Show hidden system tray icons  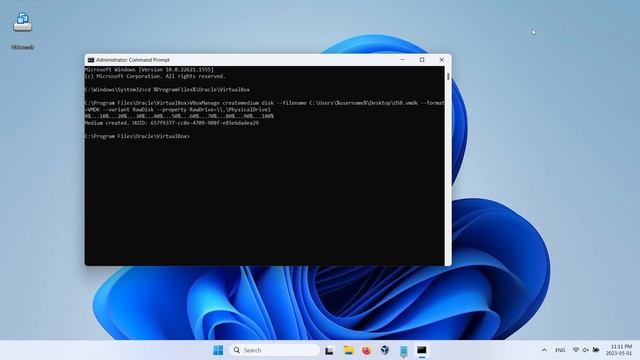pos(544,350)
